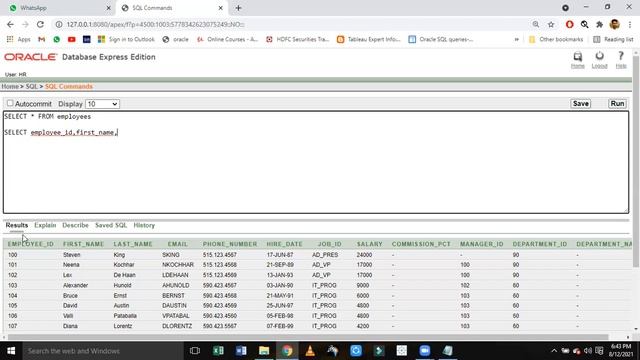The width and height of the screenshot is (640, 360).
Task: Click the Windows Start button
Action: [11, 351]
